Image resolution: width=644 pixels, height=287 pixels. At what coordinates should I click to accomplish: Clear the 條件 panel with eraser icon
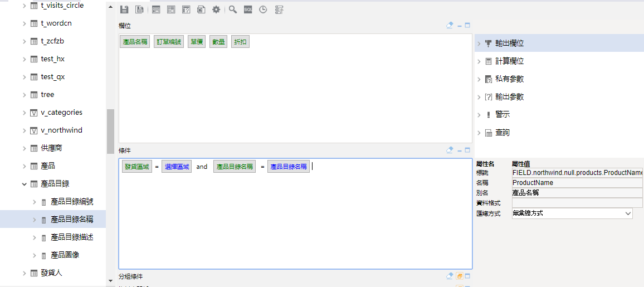450,150
